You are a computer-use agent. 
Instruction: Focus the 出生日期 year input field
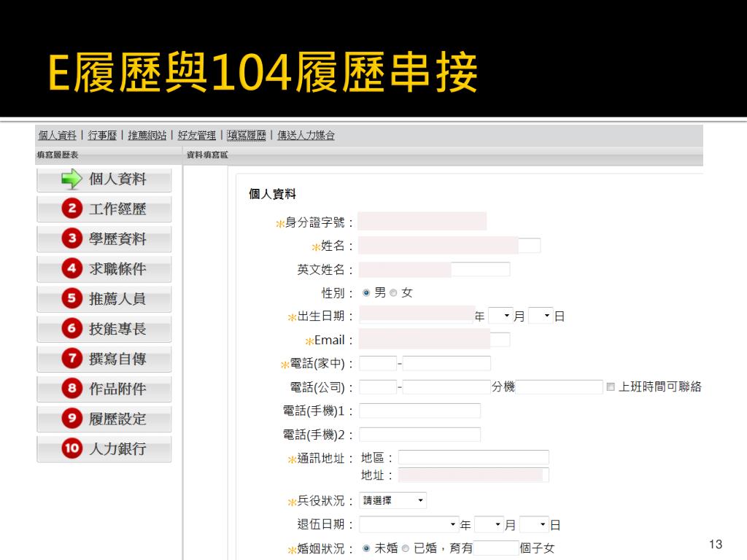pyautogui.click(x=417, y=315)
